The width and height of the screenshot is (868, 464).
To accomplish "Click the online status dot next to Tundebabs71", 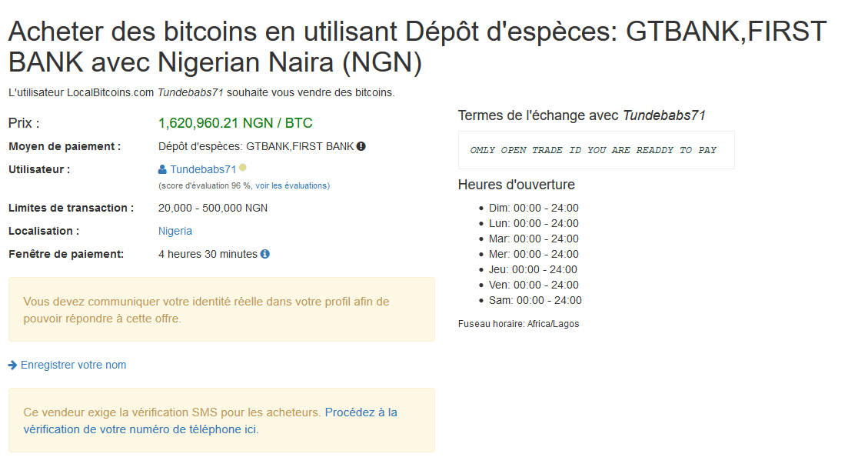I will 241,167.
